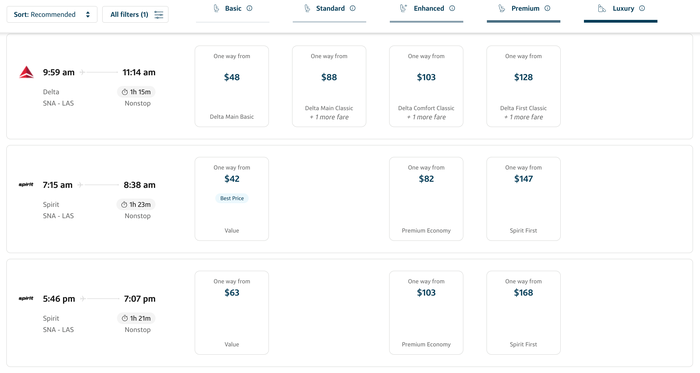Show info for Standard fare class

[x=353, y=8]
